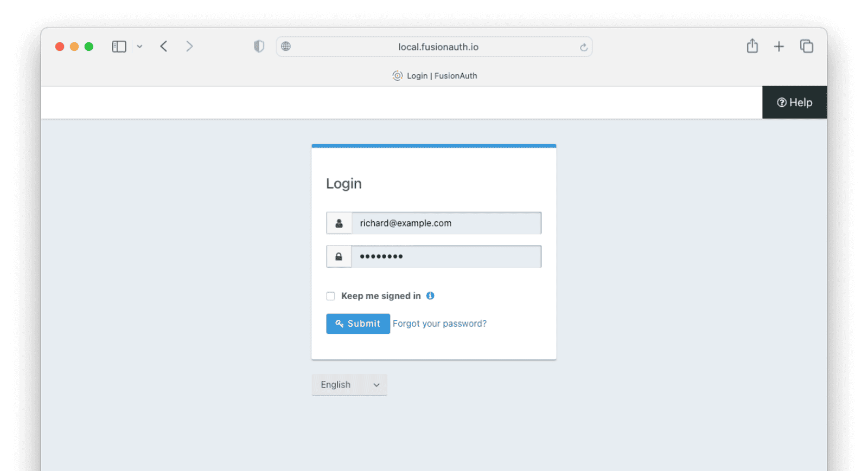868x471 pixels.
Task: Click the Login heading text
Action: point(344,184)
